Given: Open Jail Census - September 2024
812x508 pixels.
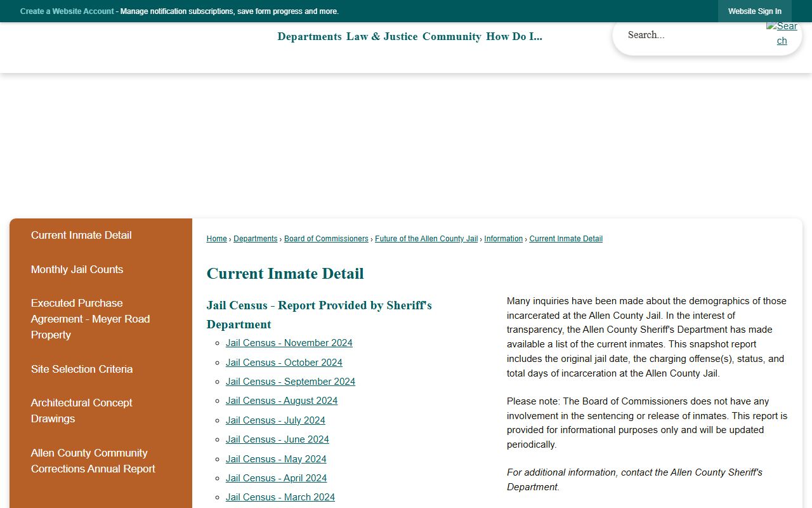Looking at the screenshot, I should (291, 382).
